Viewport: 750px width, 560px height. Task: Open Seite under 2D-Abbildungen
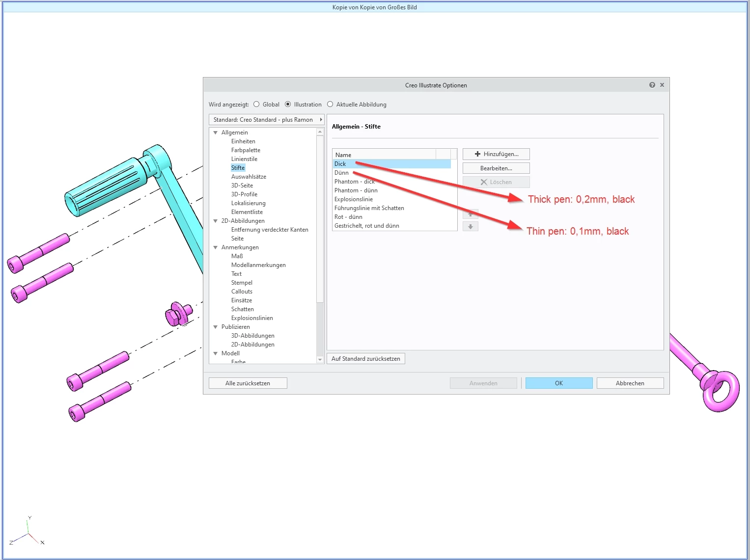pyautogui.click(x=237, y=239)
